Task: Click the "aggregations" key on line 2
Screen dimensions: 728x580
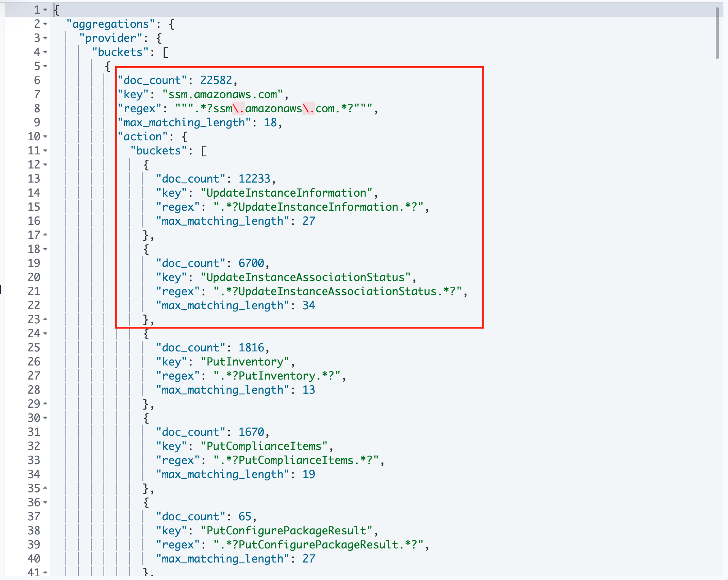Action: point(111,24)
